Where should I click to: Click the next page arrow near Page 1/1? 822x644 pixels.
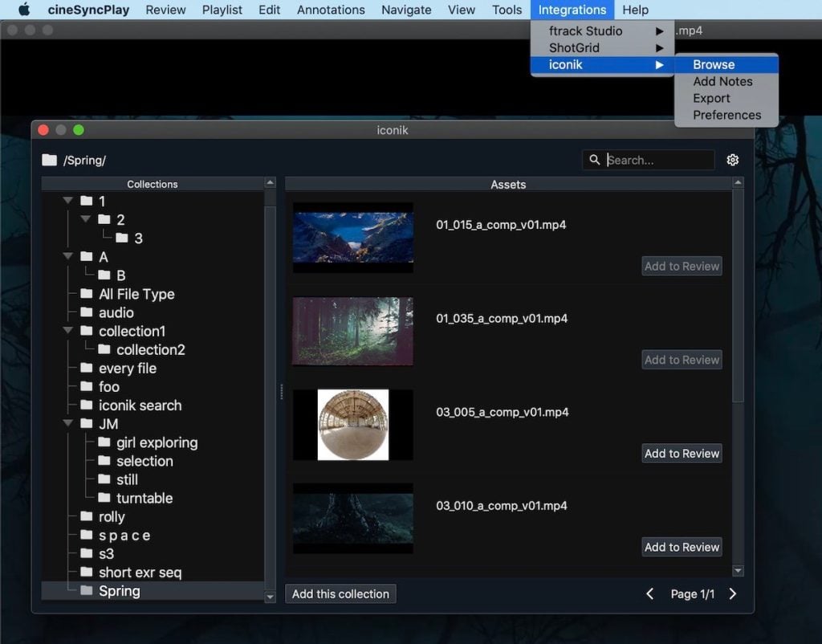tap(732, 594)
